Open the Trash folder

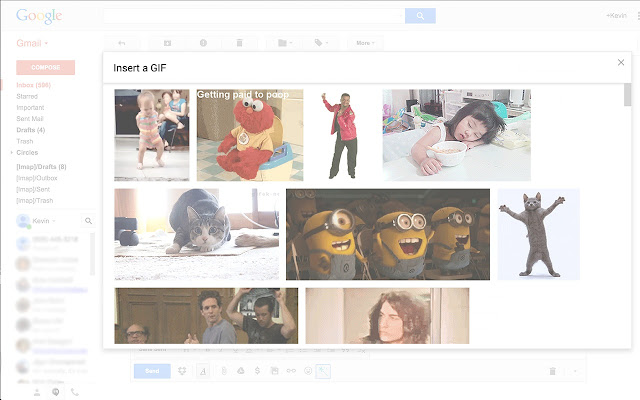[24, 141]
